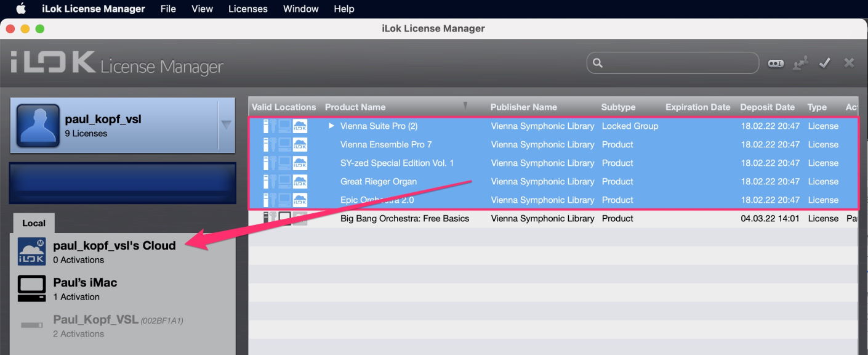
Task: Click the computer location icon for Epic Orchestra 2.0
Action: coord(284,200)
